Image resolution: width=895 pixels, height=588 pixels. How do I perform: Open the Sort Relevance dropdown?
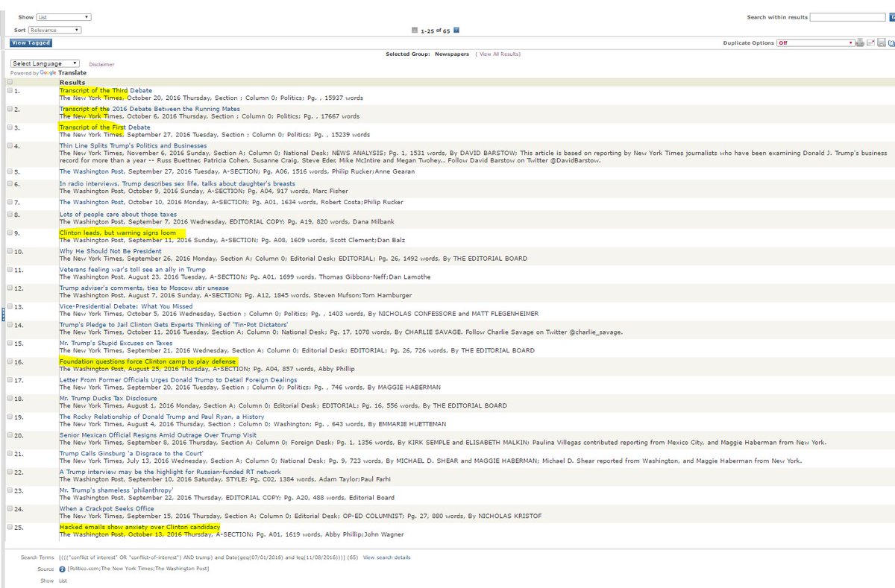coord(55,30)
